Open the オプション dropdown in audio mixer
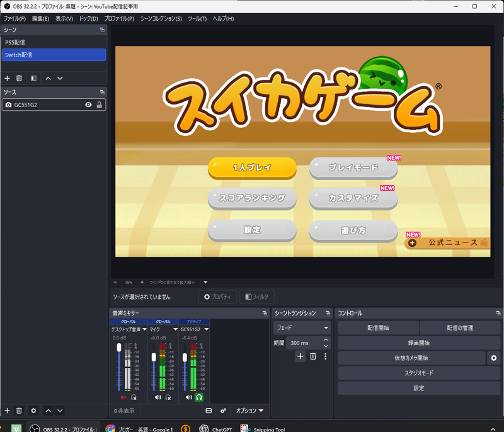The height and width of the screenshot is (432, 504). point(249,411)
